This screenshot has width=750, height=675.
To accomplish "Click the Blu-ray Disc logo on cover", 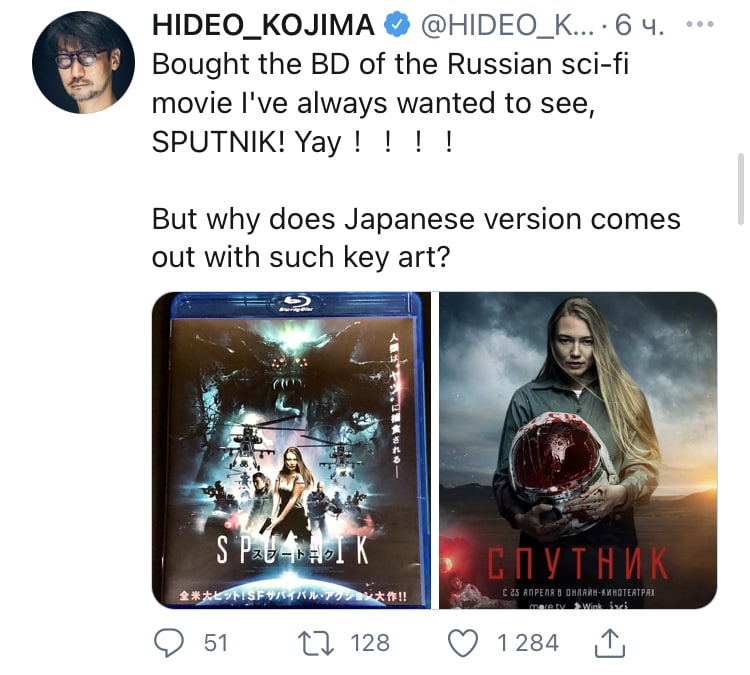I will (x=296, y=303).
